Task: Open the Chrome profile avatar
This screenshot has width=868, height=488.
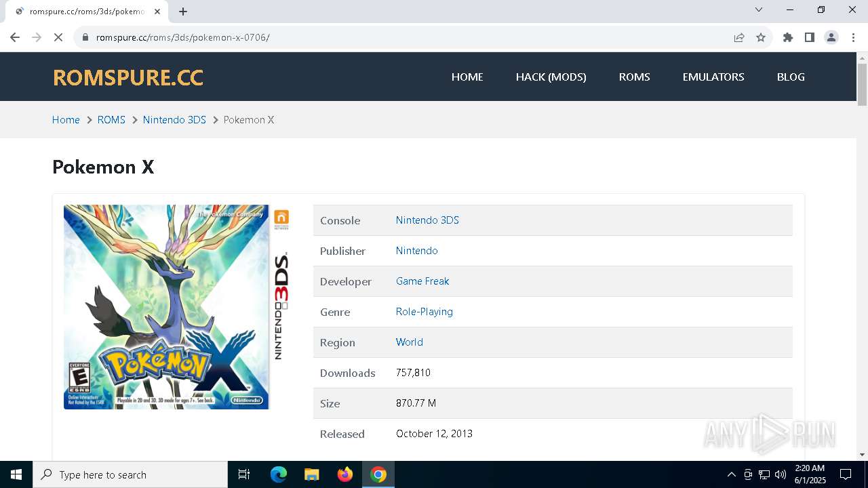Action: [x=831, y=37]
